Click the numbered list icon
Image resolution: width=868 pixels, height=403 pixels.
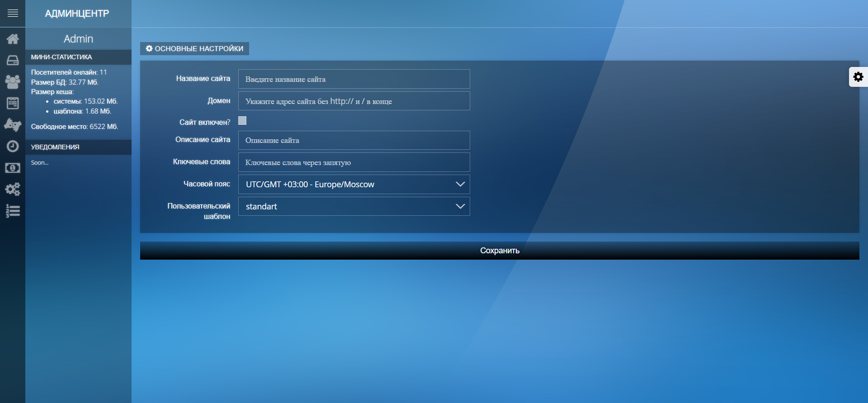(13, 211)
